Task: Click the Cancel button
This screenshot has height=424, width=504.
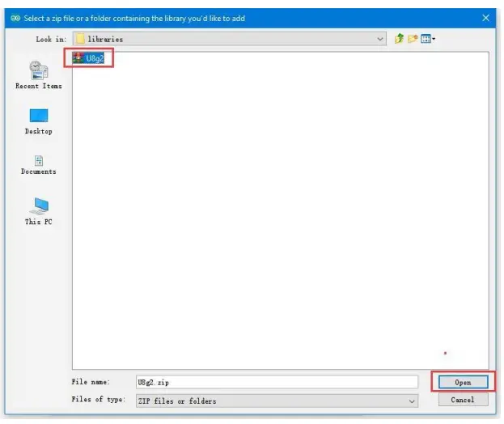Action: (464, 400)
